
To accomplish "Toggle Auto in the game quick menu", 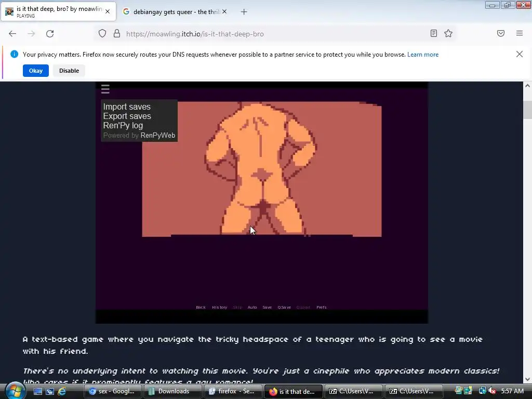I will (x=252, y=308).
